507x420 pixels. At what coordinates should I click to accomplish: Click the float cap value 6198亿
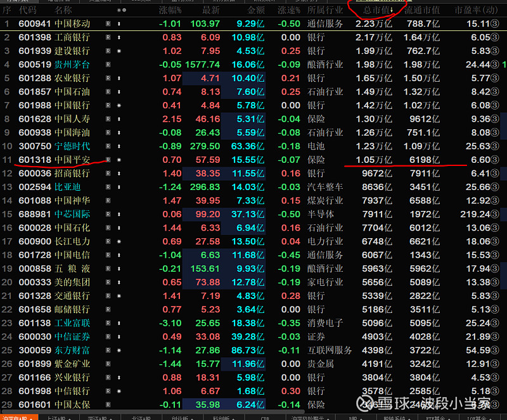click(425, 160)
